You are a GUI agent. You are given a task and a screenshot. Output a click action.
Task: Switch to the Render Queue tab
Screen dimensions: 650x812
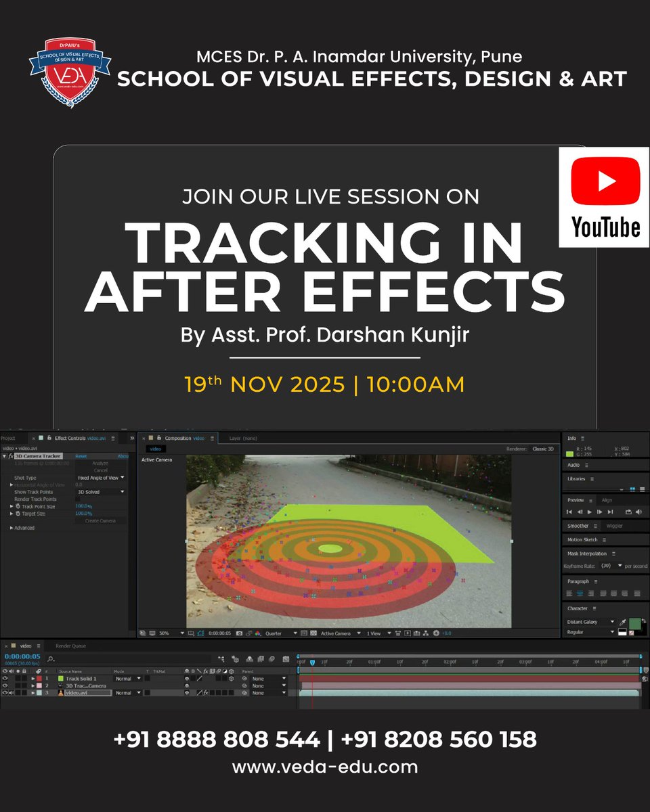tap(70, 646)
